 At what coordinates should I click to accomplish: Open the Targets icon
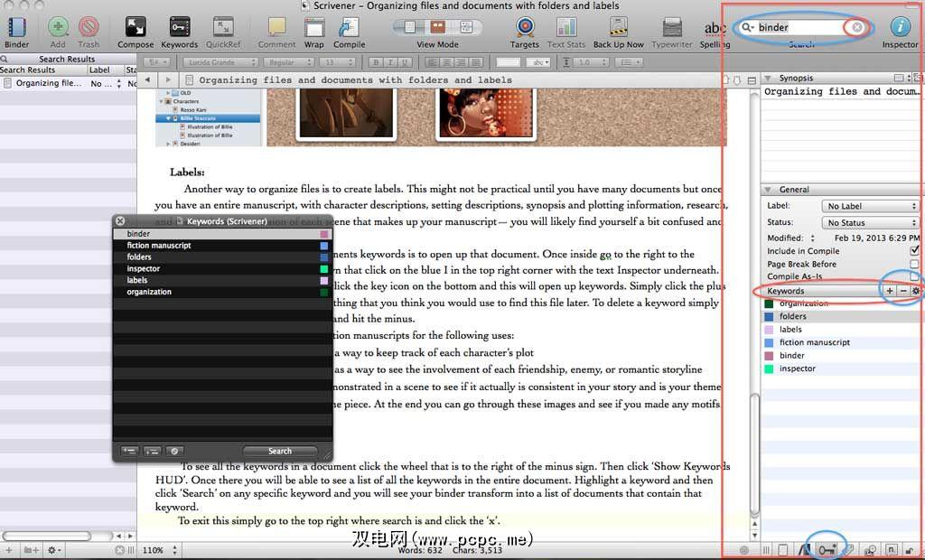click(x=525, y=28)
